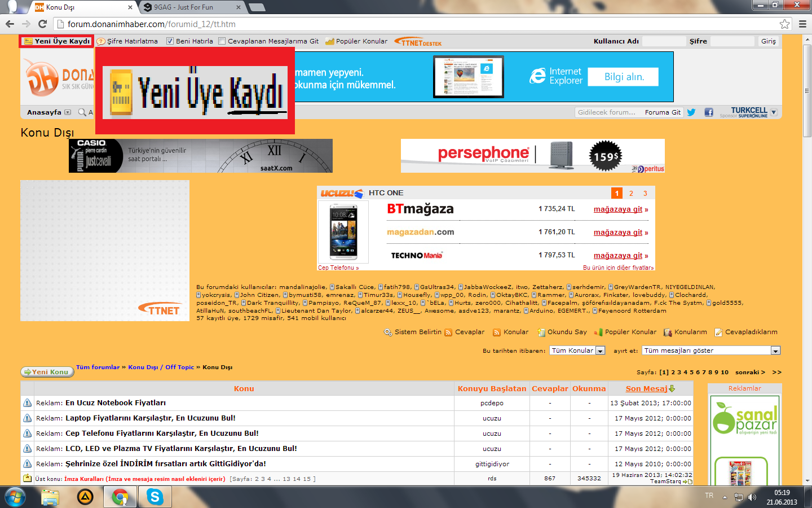This screenshot has width=812, height=508.
Task: Click Şifre Hatırlatma help icon
Action: (101, 41)
